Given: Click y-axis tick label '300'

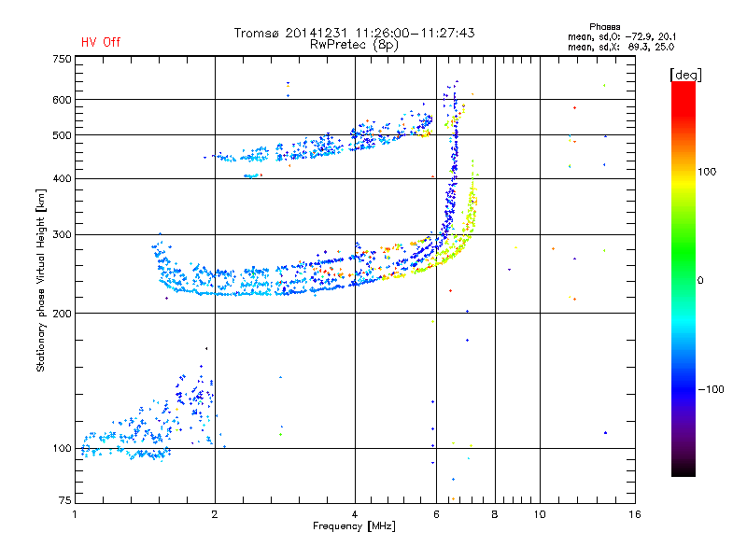Looking at the screenshot, I should (62, 235).
